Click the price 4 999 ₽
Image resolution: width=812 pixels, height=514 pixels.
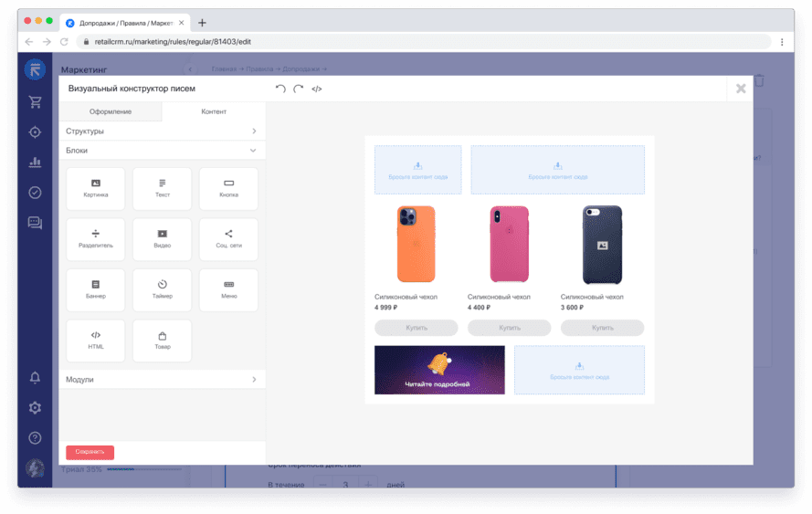385,308
